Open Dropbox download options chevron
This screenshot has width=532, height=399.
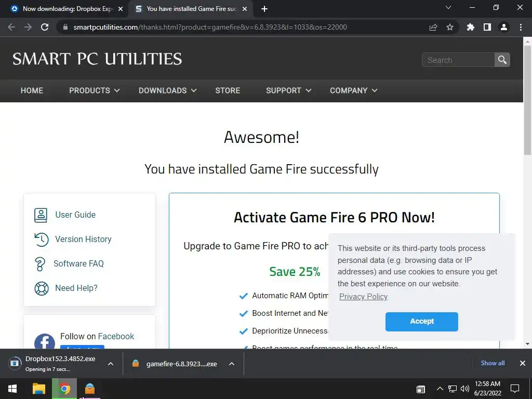(111, 364)
